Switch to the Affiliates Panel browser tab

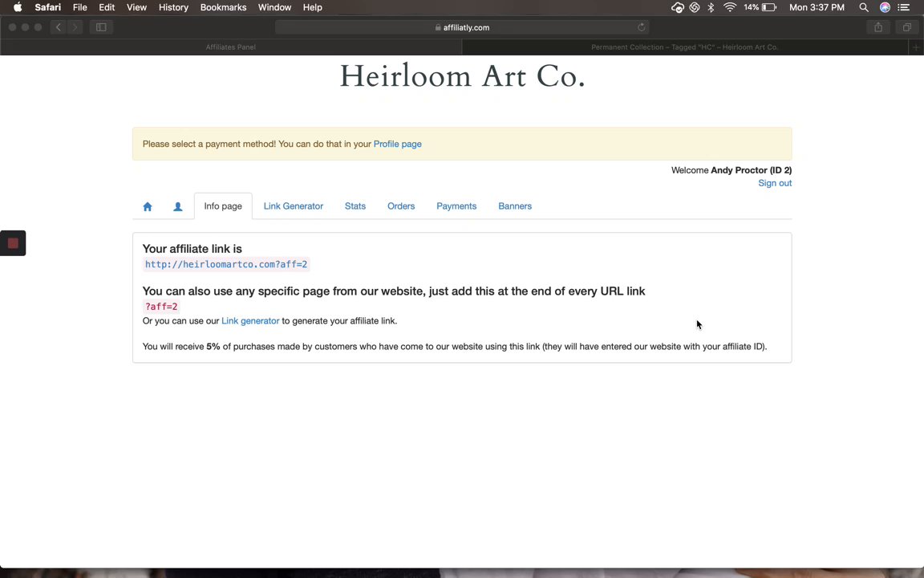(x=230, y=47)
